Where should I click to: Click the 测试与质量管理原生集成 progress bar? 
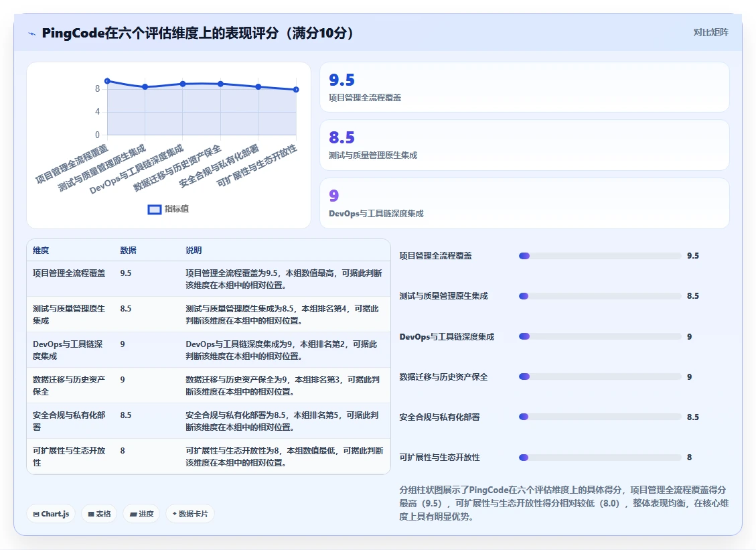coord(600,296)
